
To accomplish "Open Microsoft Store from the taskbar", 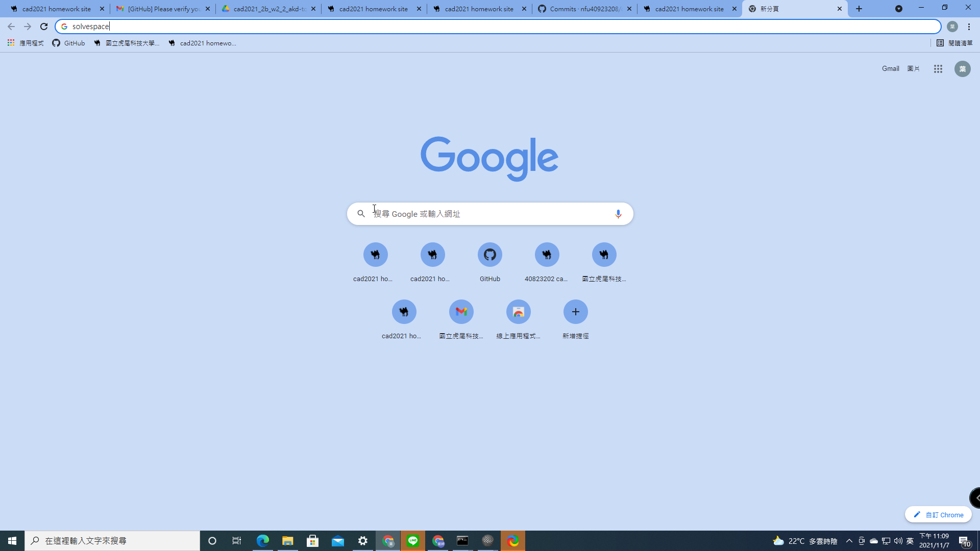I will tap(312, 541).
